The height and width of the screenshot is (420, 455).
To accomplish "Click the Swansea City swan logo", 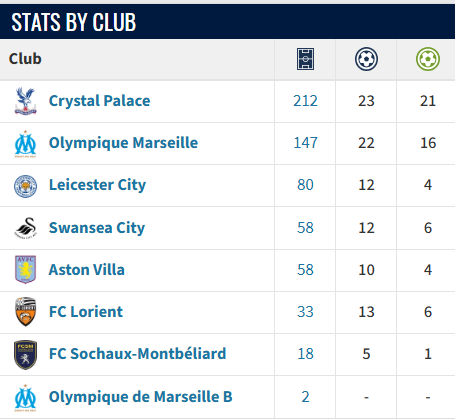I will tap(25, 228).
